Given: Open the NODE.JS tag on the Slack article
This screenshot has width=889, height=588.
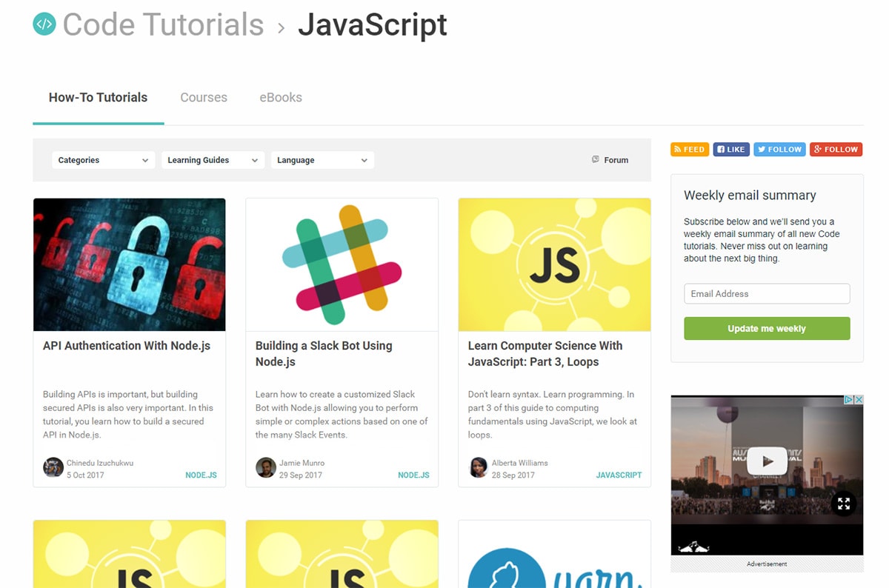Looking at the screenshot, I should [x=413, y=475].
